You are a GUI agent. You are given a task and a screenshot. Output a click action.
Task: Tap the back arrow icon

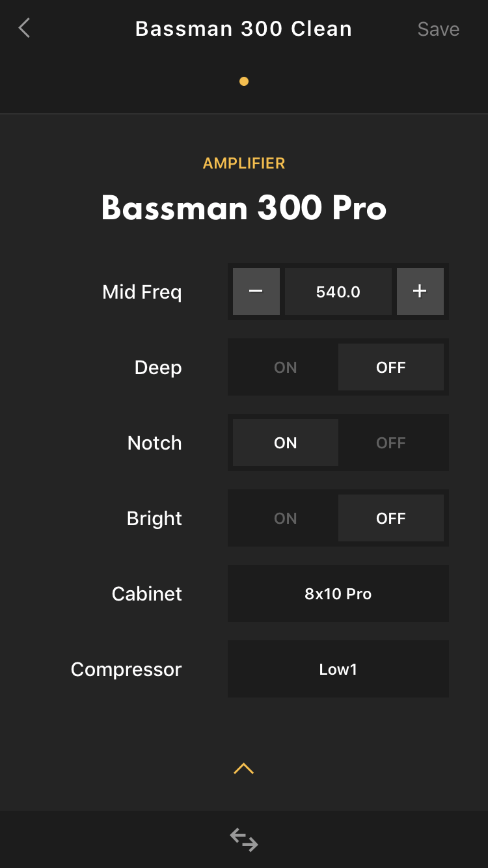coord(24,28)
